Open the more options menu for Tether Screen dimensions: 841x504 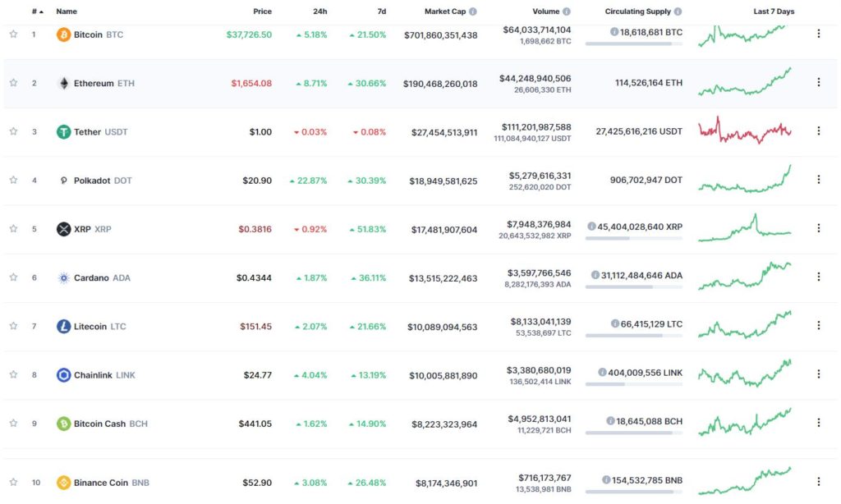coord(819,131)
